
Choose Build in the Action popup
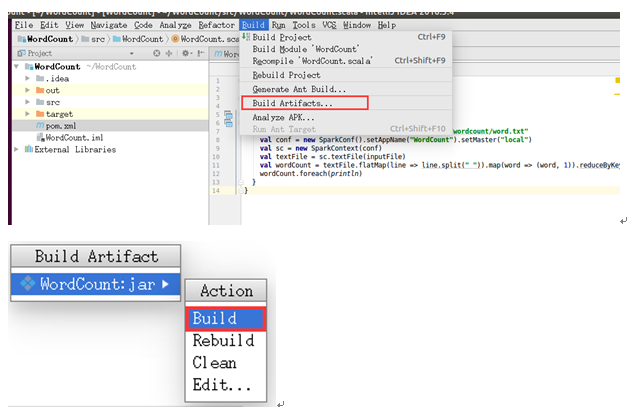point(226,319)
